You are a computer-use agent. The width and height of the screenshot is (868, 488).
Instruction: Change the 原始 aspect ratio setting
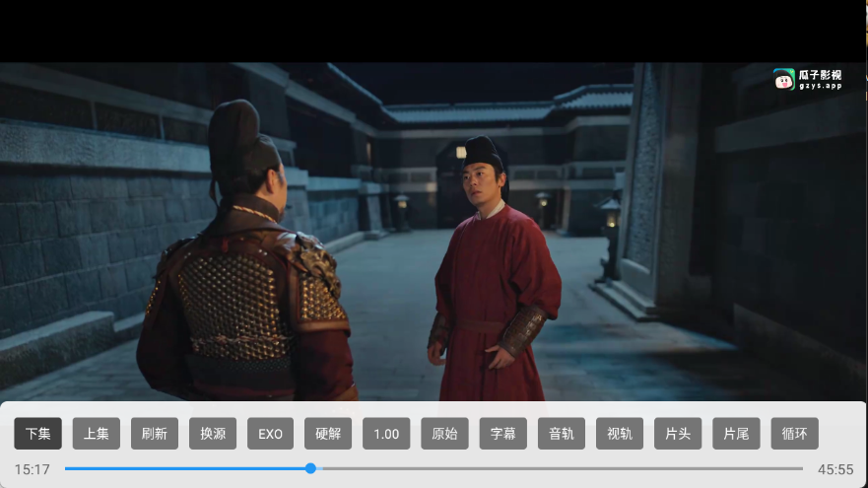pos(444,434)
